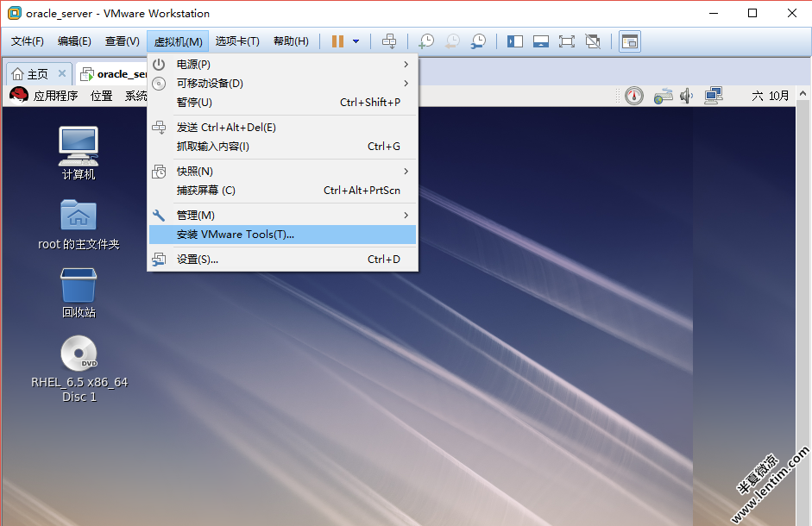Open the 文件(F) menu

28,41
